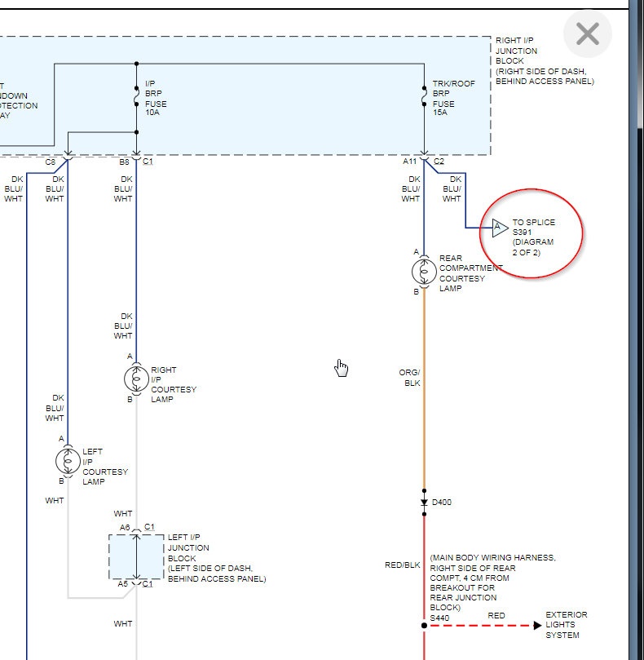
Task: Click the triangle A connector to splice S391
Action: pos(500,228)
